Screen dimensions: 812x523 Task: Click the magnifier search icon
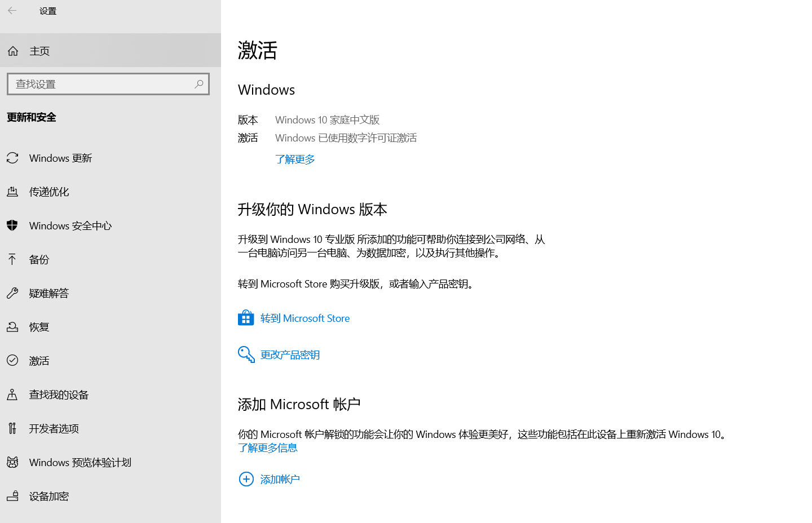[199, 84]
